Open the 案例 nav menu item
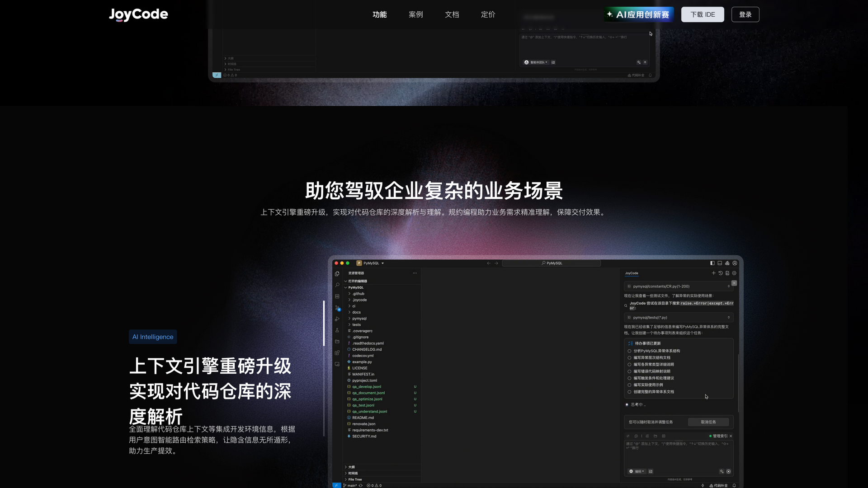Screen dimensions: 868x488 (x=416, y=14)
